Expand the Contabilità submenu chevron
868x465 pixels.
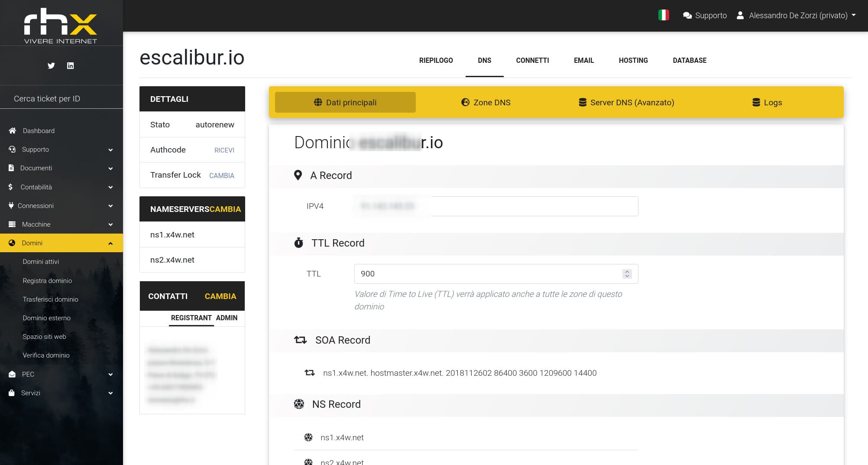coord(110,187)
